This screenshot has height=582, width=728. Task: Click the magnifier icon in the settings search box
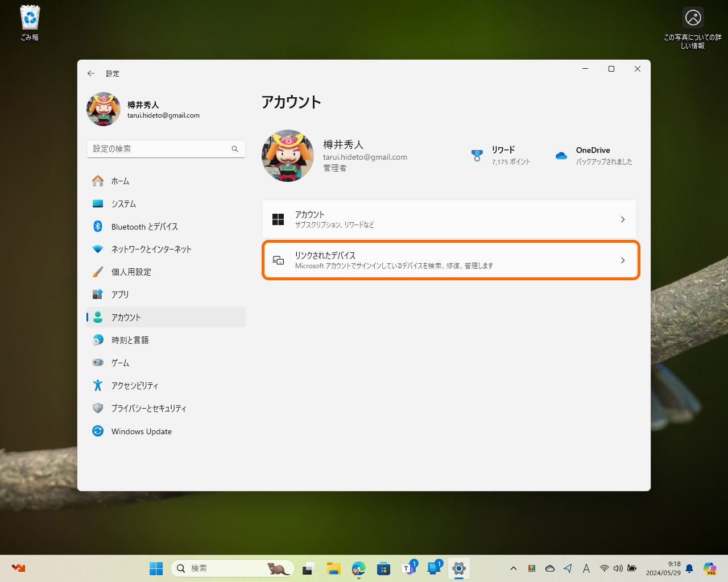[x=235, y=149]
